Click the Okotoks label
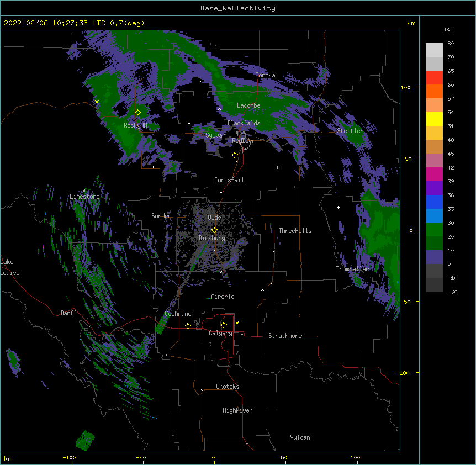The image size is (476, 465). [x=228, y=387]
